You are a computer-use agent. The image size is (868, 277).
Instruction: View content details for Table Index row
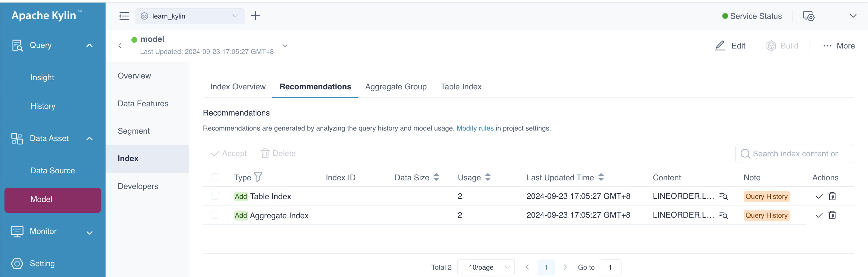(724, 196)
